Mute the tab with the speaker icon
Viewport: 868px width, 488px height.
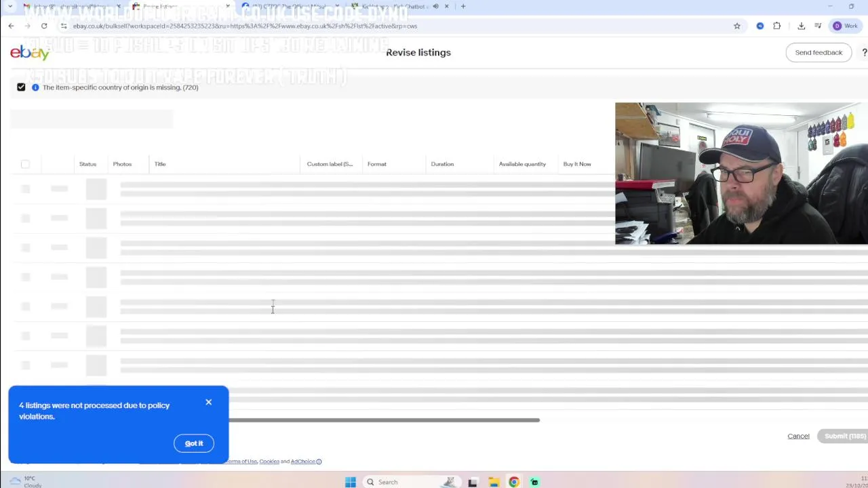click(435, 6)
